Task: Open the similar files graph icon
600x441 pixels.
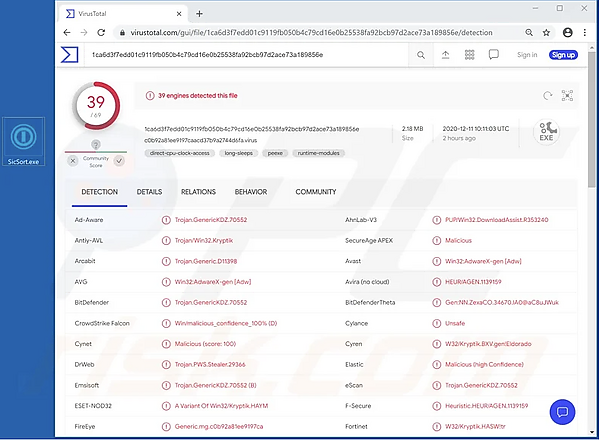Action: click(567, 96)
